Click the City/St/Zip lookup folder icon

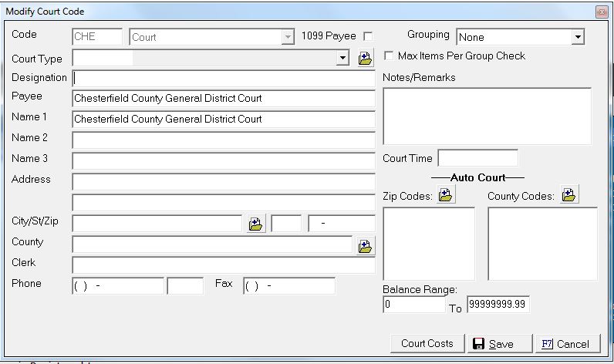[256, 224]
